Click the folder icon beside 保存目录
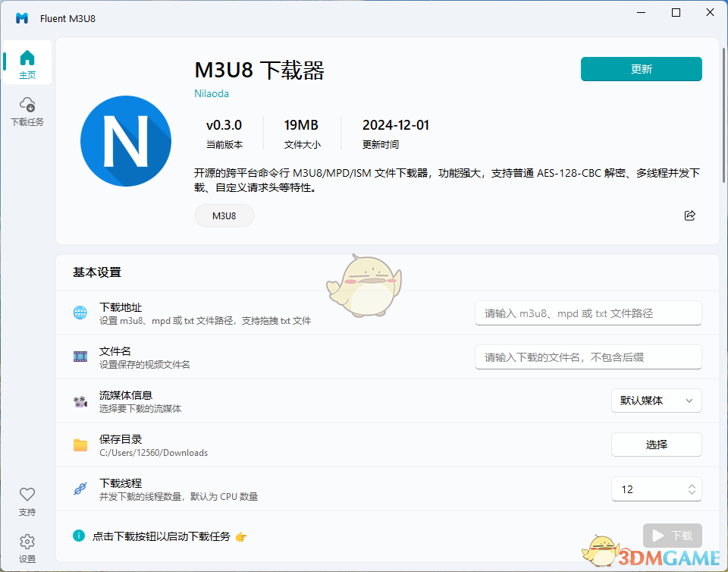Screen dimensions: 728x572 80,445
